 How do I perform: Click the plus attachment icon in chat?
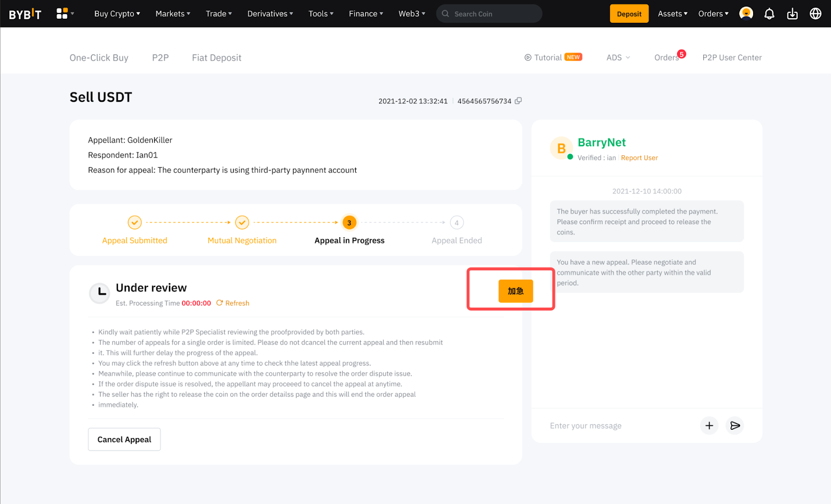click(709, 426)
